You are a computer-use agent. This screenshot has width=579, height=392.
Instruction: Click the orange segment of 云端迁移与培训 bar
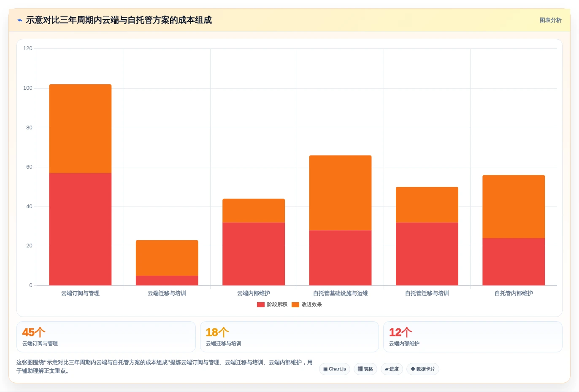tap(167, 258)
